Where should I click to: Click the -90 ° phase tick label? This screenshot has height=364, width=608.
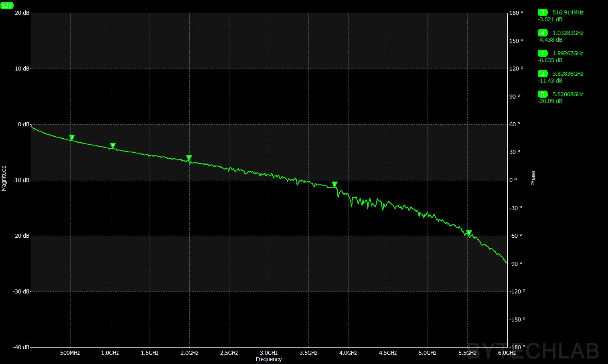[516, 264]
